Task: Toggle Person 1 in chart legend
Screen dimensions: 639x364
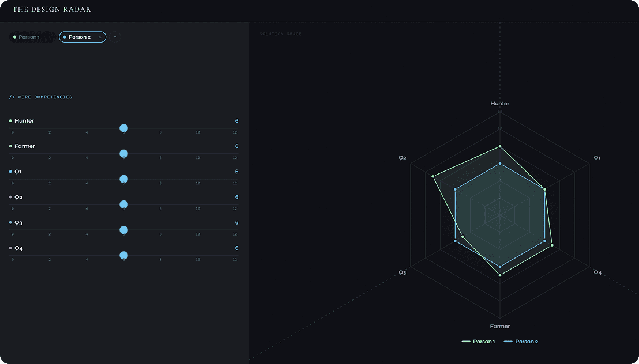Action: pyautogui.click(x=478, y=342)
